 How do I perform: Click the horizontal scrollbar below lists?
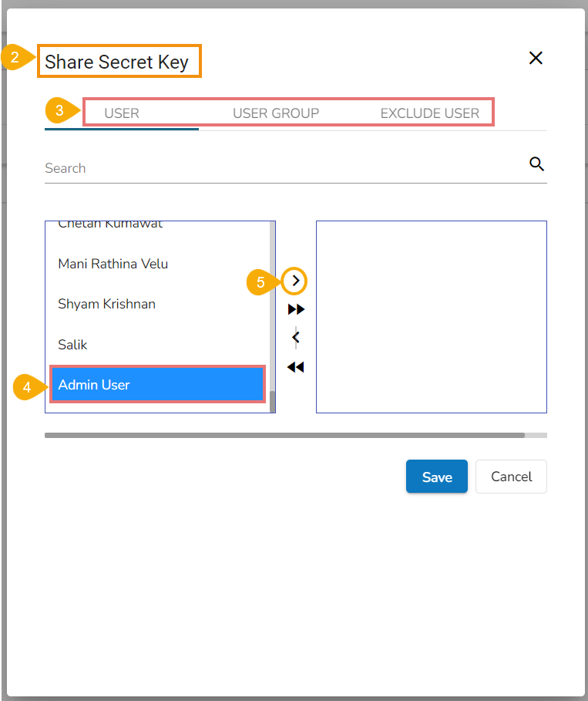point(284,435)
